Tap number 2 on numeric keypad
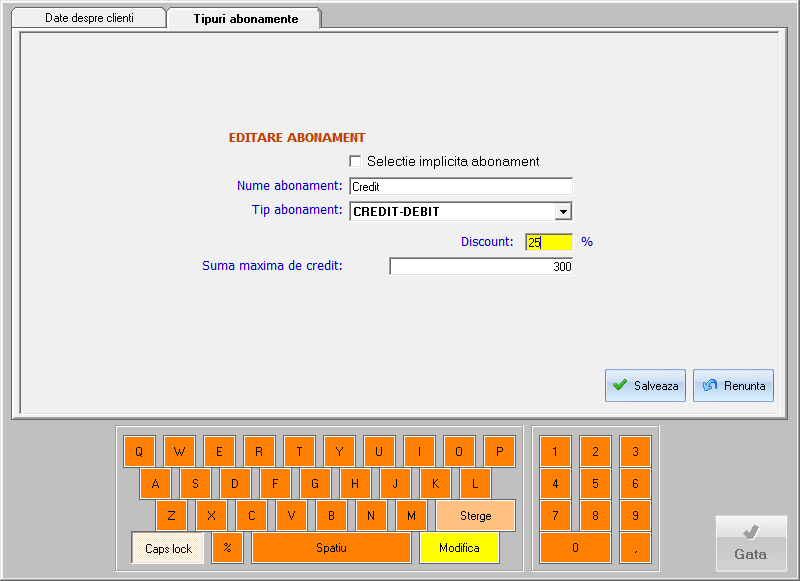Image resolution: width=800 pixels, height=581 pixels. (x=595, y=451)
